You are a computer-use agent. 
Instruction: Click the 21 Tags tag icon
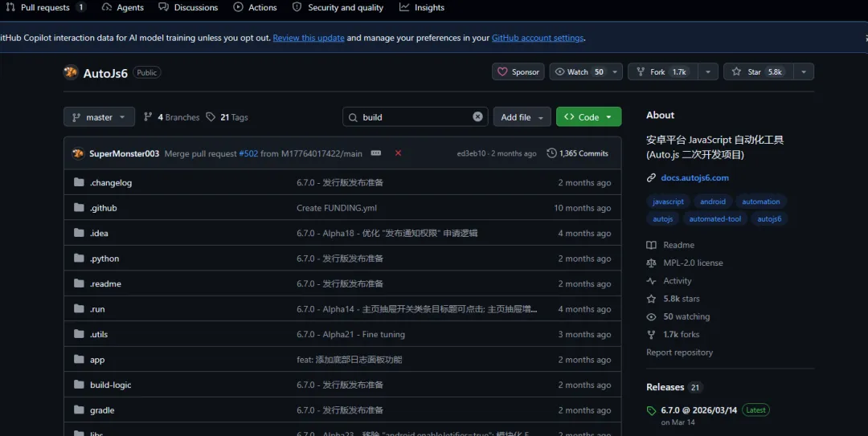coord(211,116)
